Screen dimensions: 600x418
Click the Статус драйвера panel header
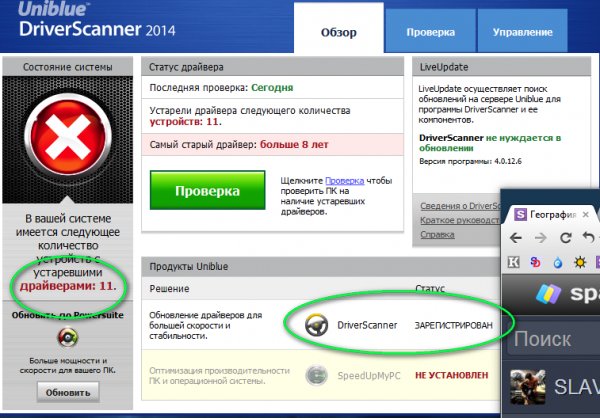point(272,67)
